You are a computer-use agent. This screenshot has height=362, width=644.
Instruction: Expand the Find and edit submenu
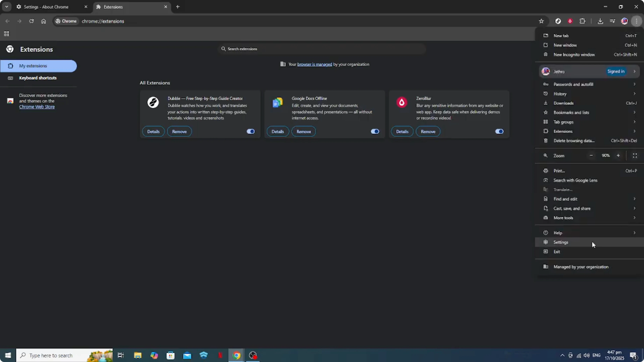[x=590, y=199]
